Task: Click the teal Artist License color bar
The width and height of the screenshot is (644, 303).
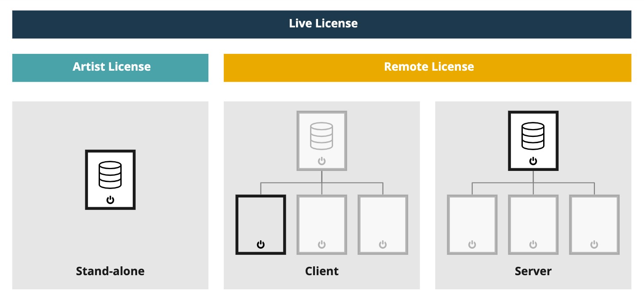Action: click(x=110, y=67)
